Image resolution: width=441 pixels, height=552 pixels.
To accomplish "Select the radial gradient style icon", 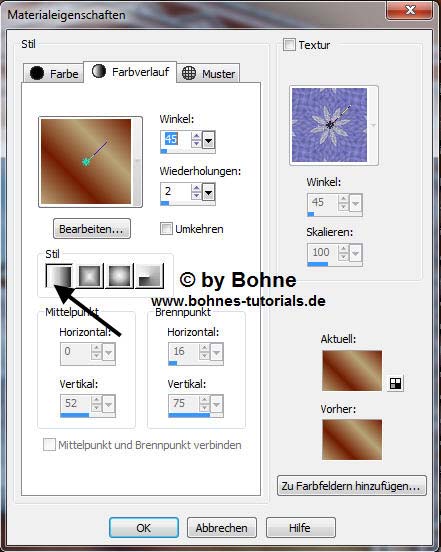I will (150, 276).
